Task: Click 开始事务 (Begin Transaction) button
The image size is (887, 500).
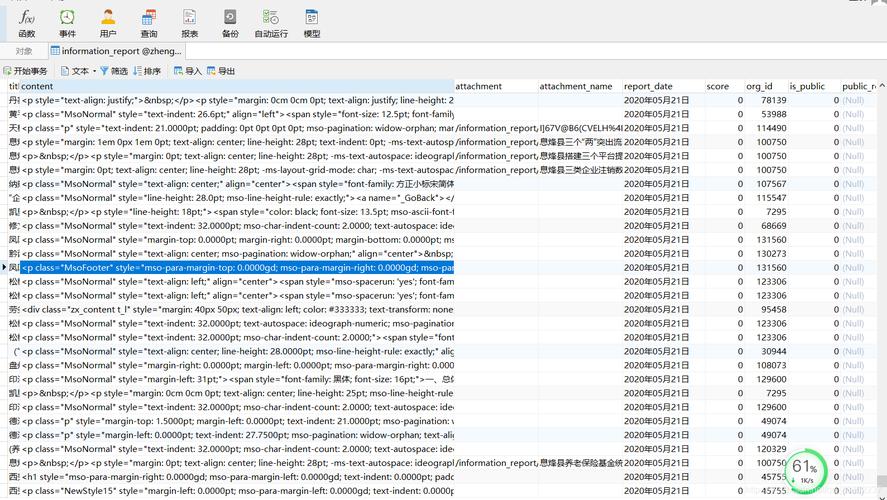Action: [25, 71]
